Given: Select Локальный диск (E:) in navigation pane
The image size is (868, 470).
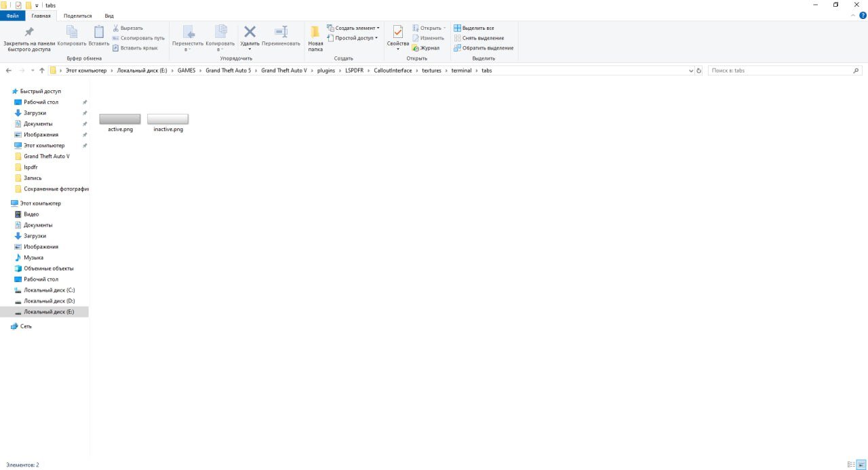Looking at the screenshot, I should coord(44,312).
